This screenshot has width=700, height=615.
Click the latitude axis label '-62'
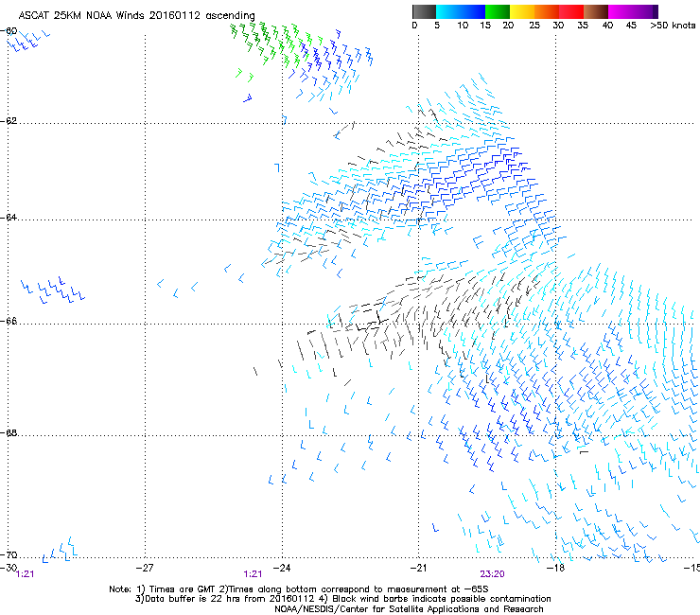point(9,121)
